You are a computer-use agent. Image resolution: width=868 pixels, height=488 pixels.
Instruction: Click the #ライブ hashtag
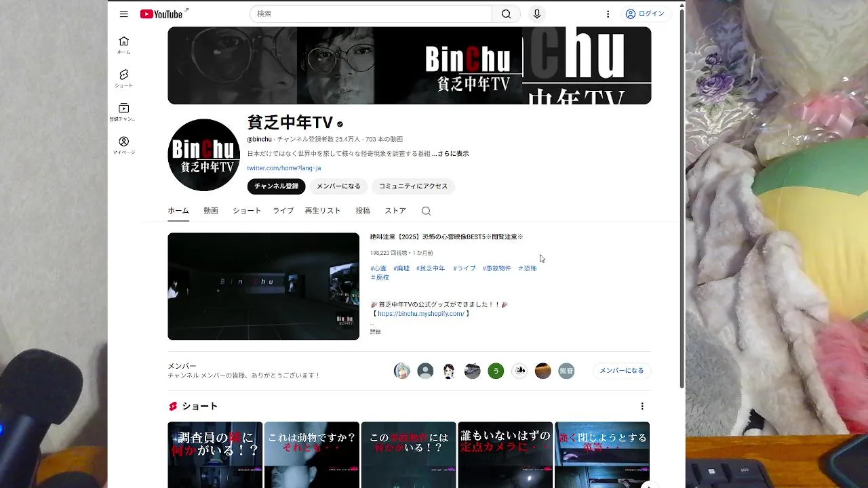[465, 268]
